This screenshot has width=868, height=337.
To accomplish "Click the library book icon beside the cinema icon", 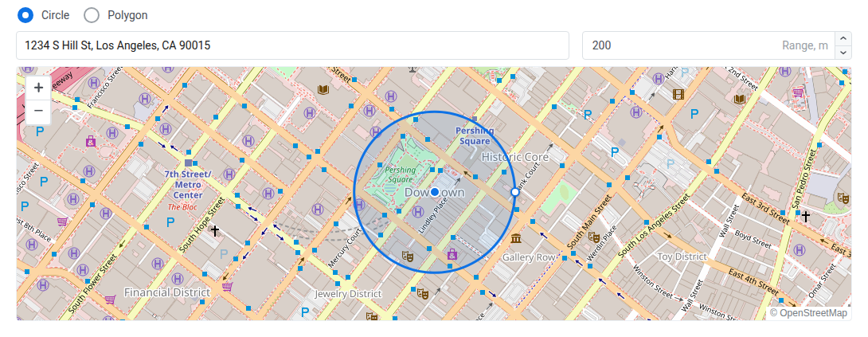I will coord(739,99).
